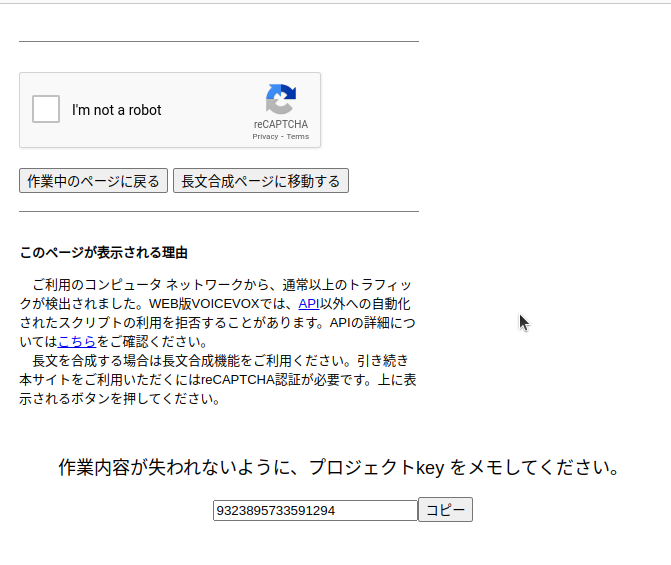The height and width of the screenshot is (565, 671).
Task: Open the reCAPTCHA Privacy link
Action: click(x=265, y=136)
